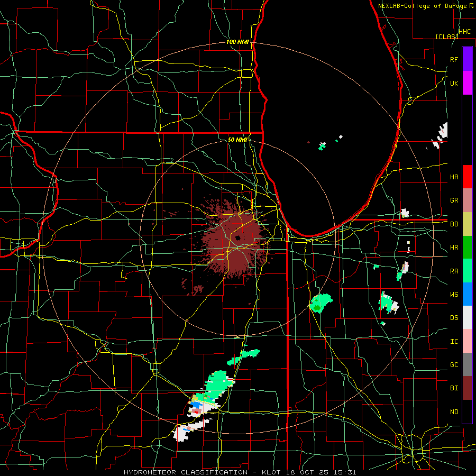Click the 'WS' legend label
This screenshot has width=476, height=476.
(454, 294)
